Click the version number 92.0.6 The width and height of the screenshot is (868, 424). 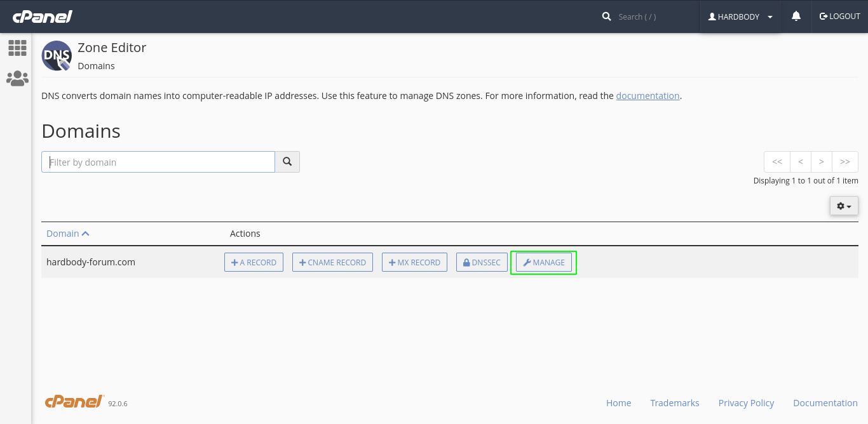point(118,404)
